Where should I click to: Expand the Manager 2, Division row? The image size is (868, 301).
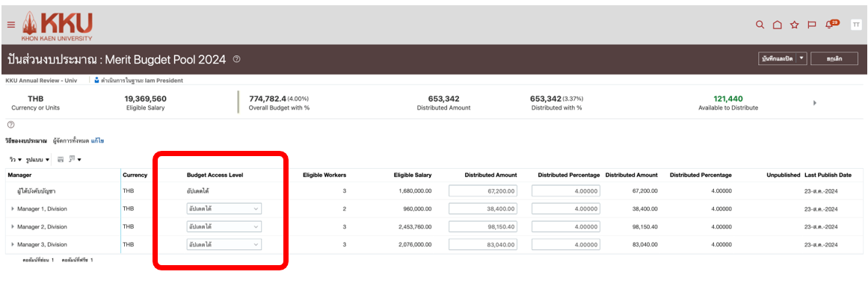tap(13, 227)
